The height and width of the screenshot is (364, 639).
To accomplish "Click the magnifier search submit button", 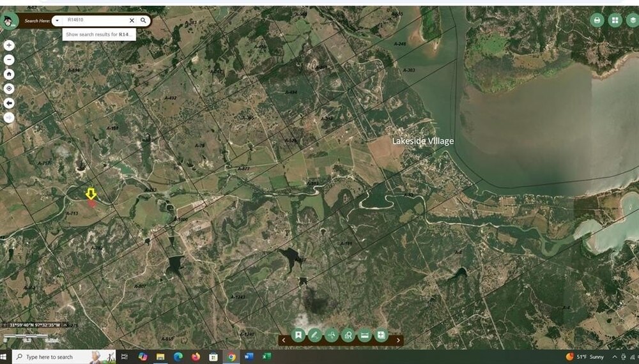I will click(x=144, y=20).
